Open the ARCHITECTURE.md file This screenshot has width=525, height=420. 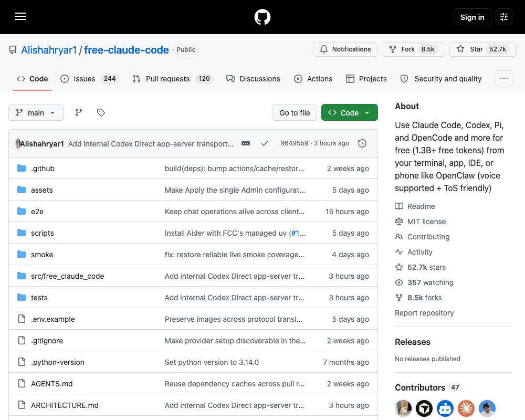[65, 405]
